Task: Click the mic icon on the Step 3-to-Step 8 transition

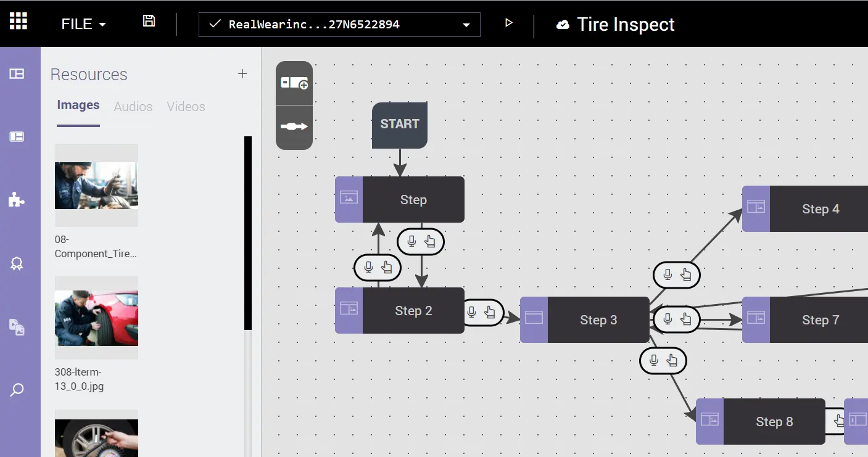Action: tap(655, 360)
